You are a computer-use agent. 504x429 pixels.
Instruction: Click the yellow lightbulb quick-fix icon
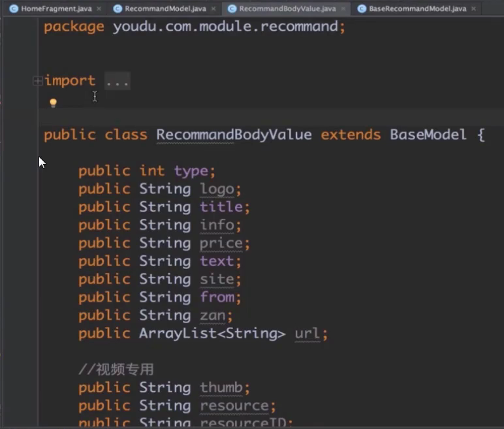53,103
